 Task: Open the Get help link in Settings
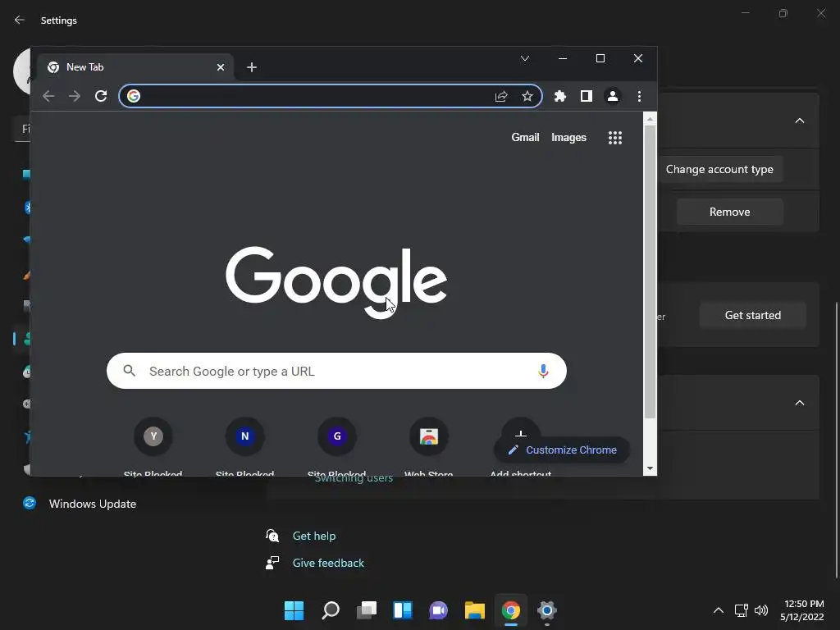tap(314, 536)
